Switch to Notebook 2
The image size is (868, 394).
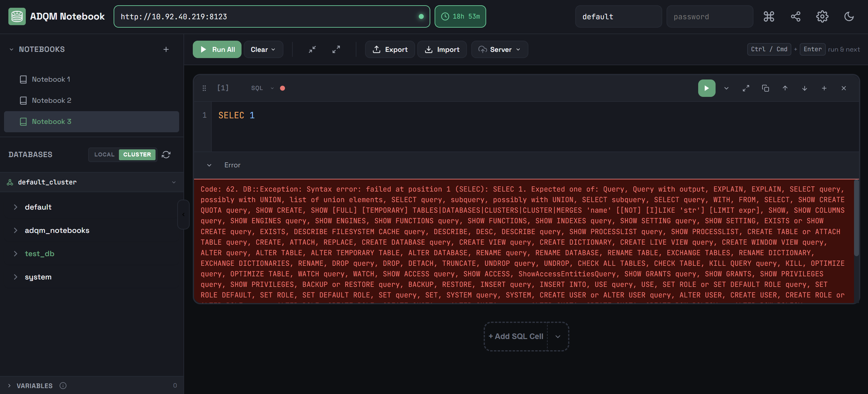pos(51,100)
